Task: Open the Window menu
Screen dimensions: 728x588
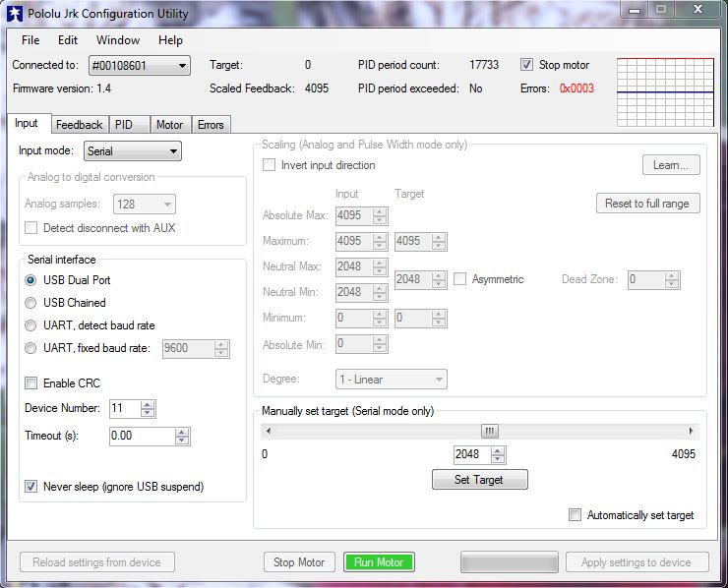Action: click(118, 40)
